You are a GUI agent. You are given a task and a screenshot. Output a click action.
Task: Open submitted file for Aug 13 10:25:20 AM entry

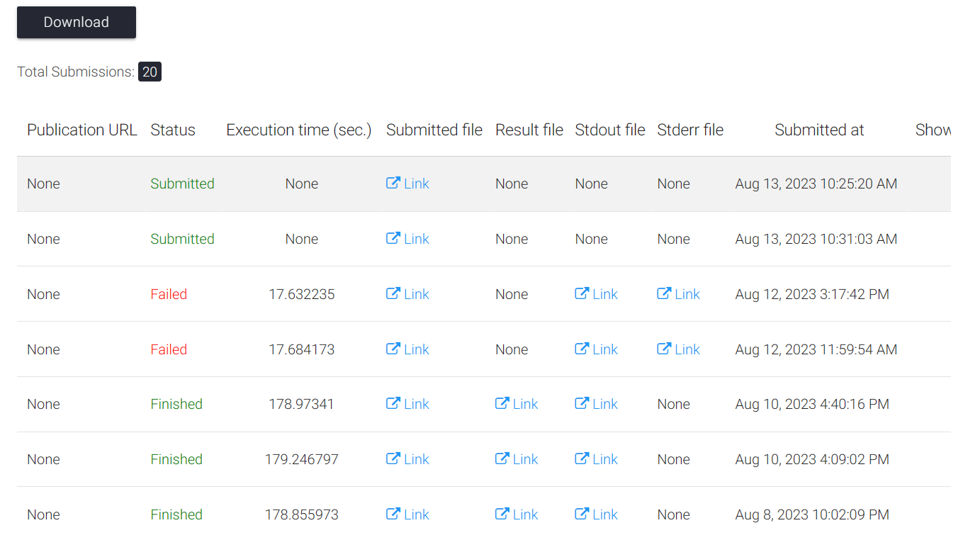[407, 183]
